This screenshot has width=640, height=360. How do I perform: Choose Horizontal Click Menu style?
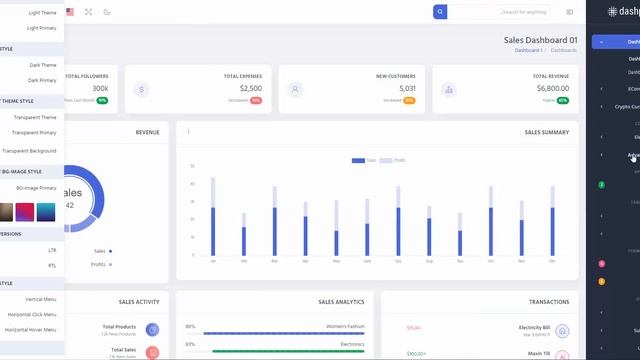tap(32, 315)
